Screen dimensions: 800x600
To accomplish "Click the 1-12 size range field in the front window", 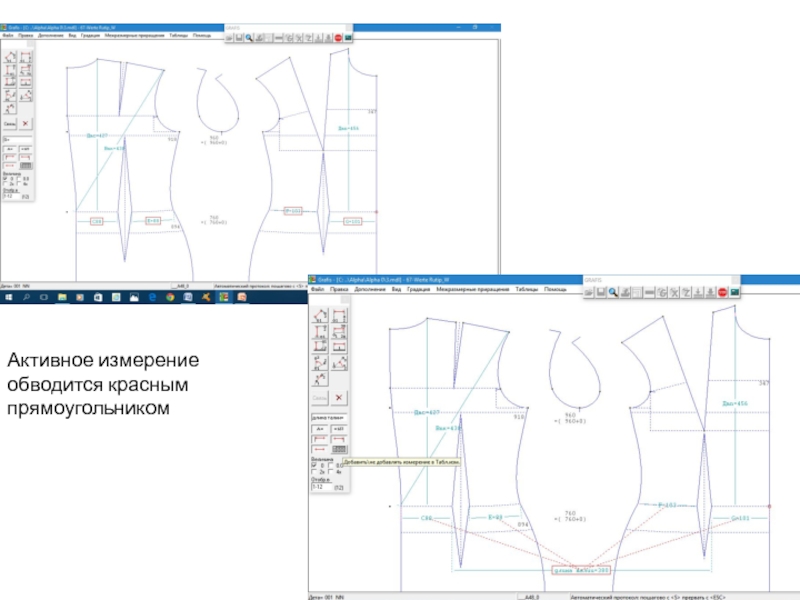I will (x=321, y=487).
